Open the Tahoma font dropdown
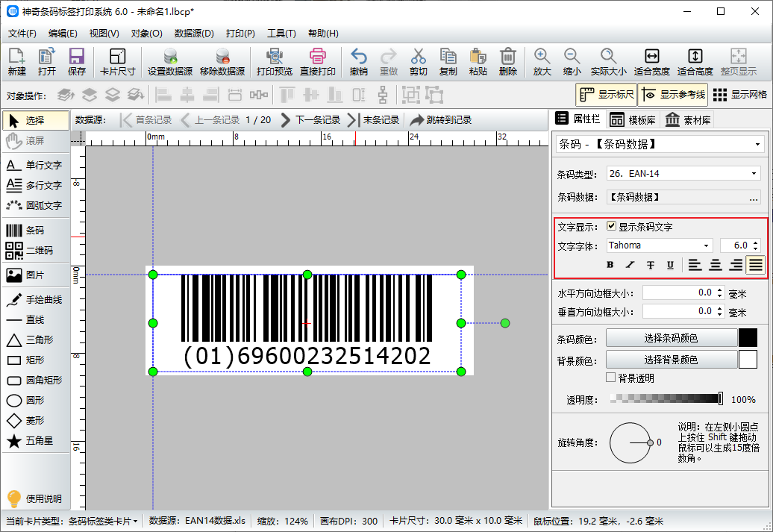 (706, 245)
